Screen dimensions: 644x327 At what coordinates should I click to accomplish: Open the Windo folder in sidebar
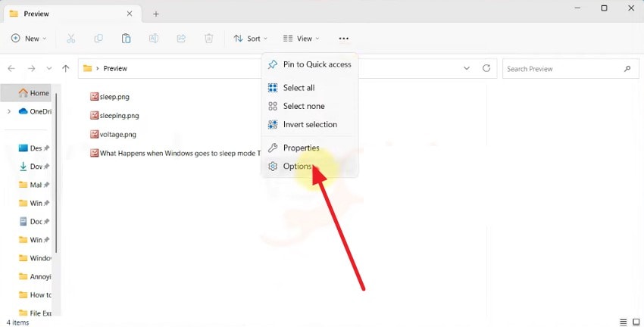36,258
